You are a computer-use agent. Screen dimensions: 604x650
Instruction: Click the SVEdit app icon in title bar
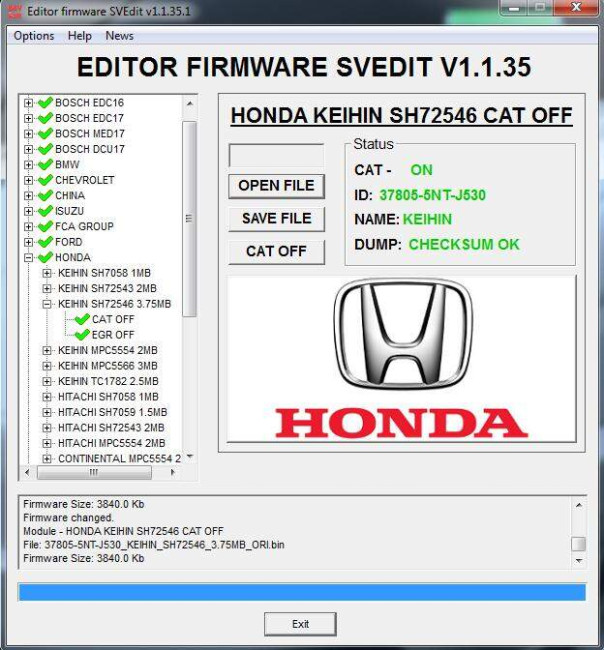(x=15, y=12)
